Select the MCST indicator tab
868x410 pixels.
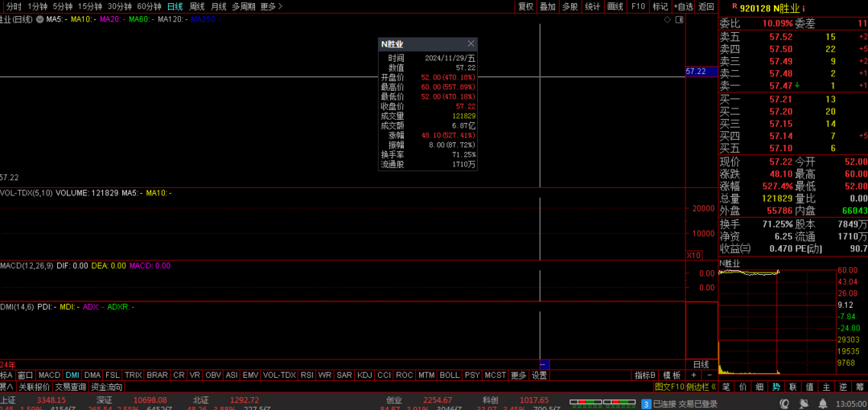click(x=495, y=375)
